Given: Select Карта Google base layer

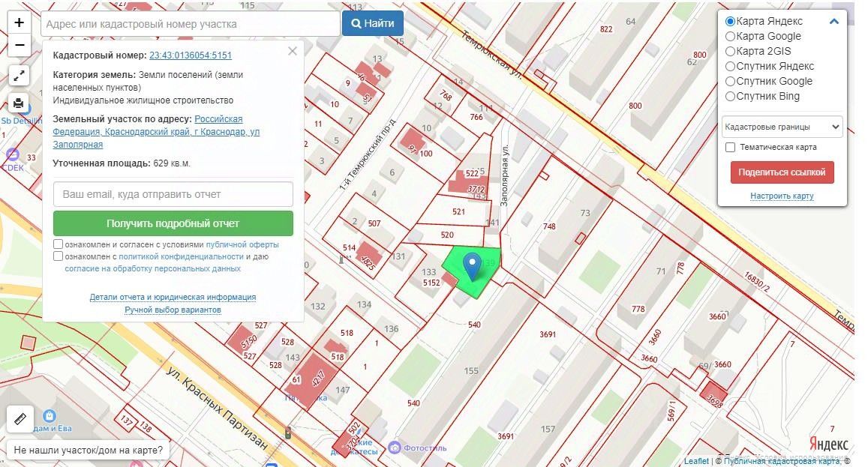Looking at the screenshot, I should click(x=730, y=37).
